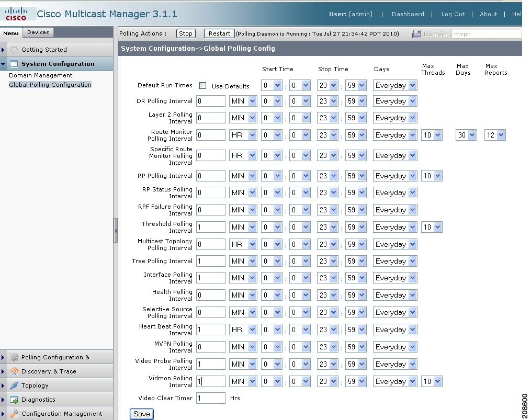Image resolution: width=531 pixels, height=420 pixels.
Task: Expand the Polling Configuration section arrow
Action: [x=3, y=357]
